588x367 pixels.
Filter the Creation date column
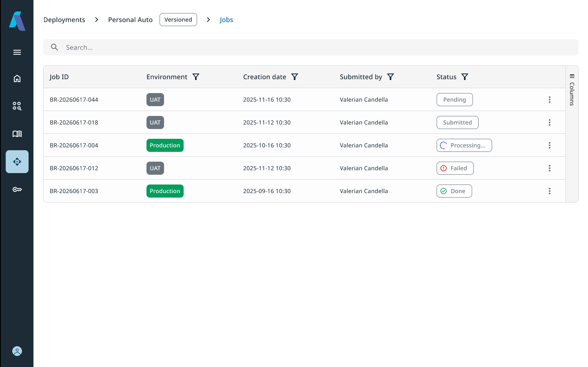pos(295,77)
